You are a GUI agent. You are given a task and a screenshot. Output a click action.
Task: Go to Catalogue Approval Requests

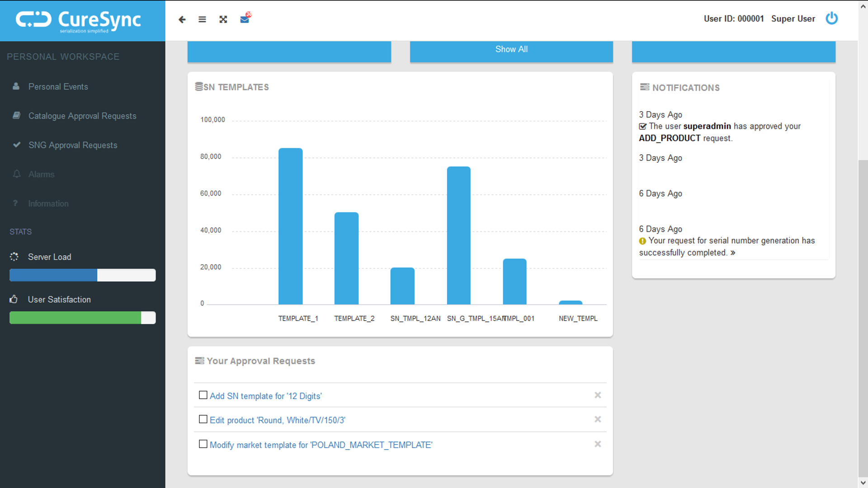[x=82, y=116]
